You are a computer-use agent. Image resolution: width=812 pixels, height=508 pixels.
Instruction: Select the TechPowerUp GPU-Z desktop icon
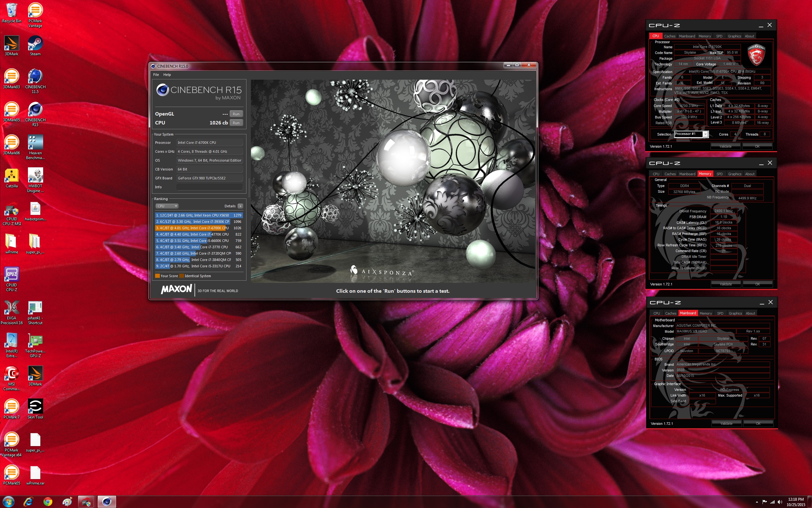click(x=35, y=345)
